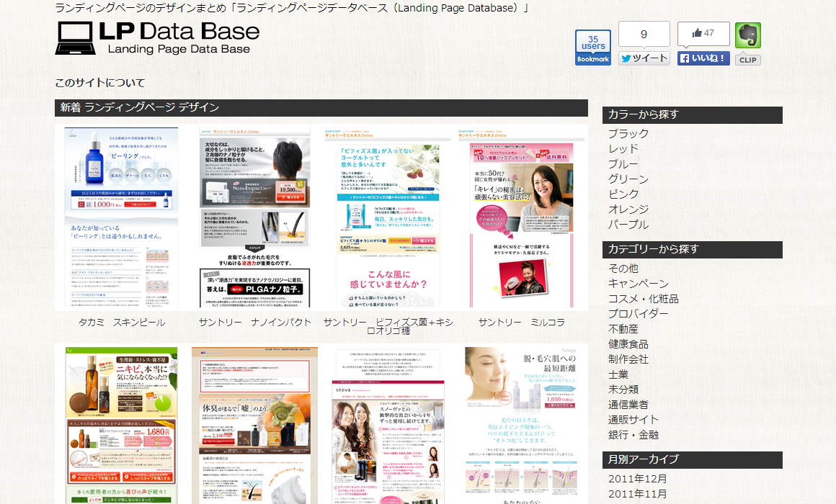Screen dimensions: 836x504
Task: Open the 体臭 body odor product page thumbnail
Action: coord(255,425)
